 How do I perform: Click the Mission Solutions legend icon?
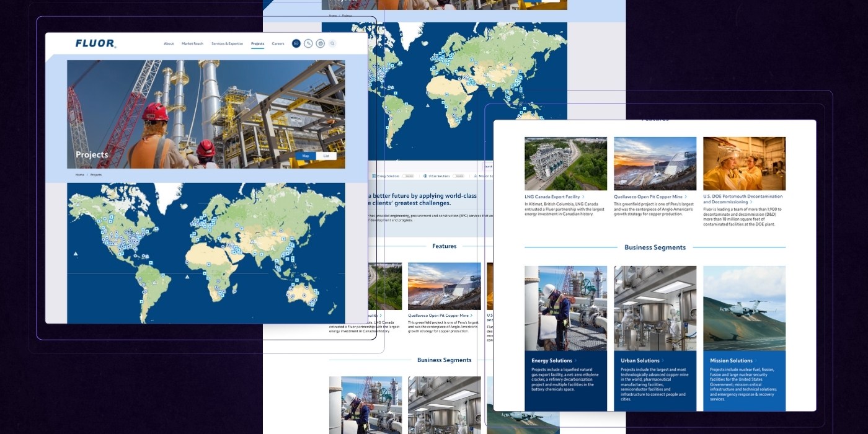(474, 176)
